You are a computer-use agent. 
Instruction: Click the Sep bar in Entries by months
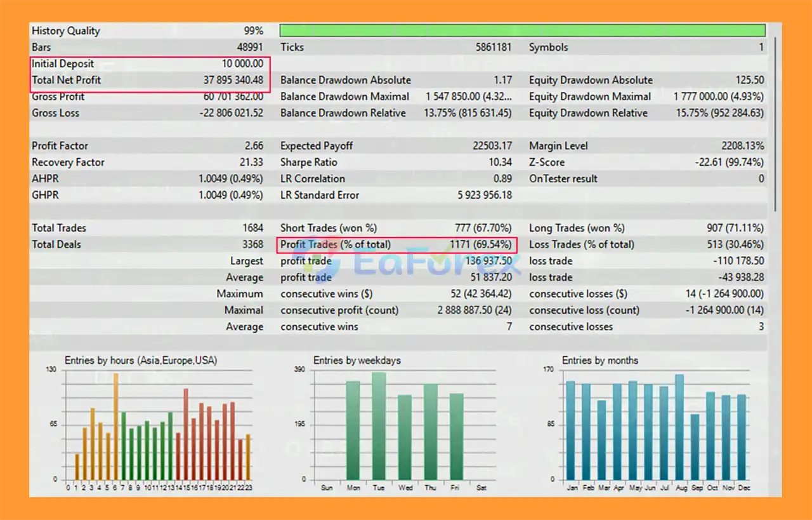click(695, 446)
